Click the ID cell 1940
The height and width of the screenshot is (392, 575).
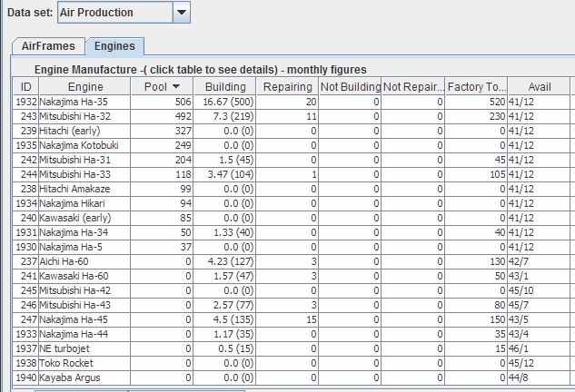(25, 377)
